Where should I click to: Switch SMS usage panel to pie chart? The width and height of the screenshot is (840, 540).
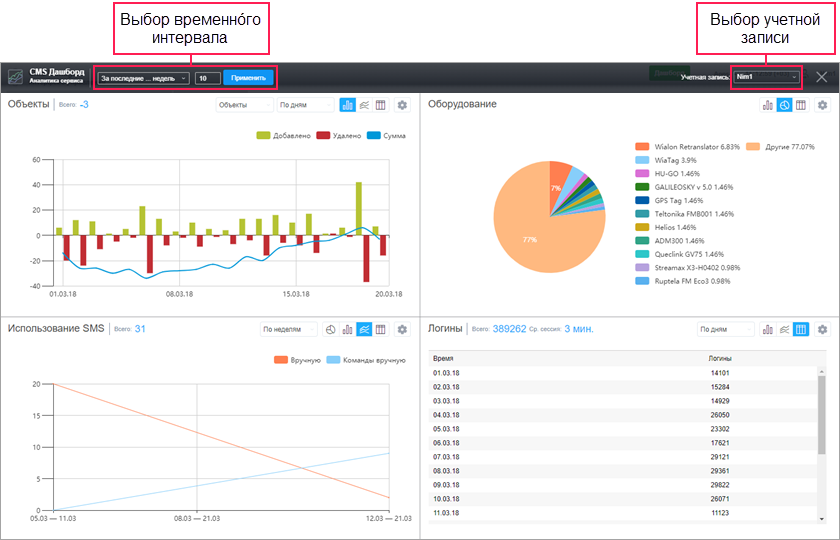pos(331,329)
